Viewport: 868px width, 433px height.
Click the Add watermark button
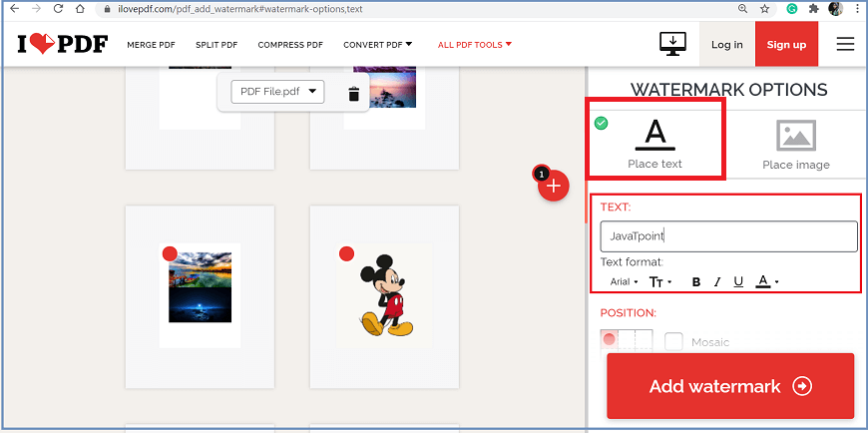[730, 386]
